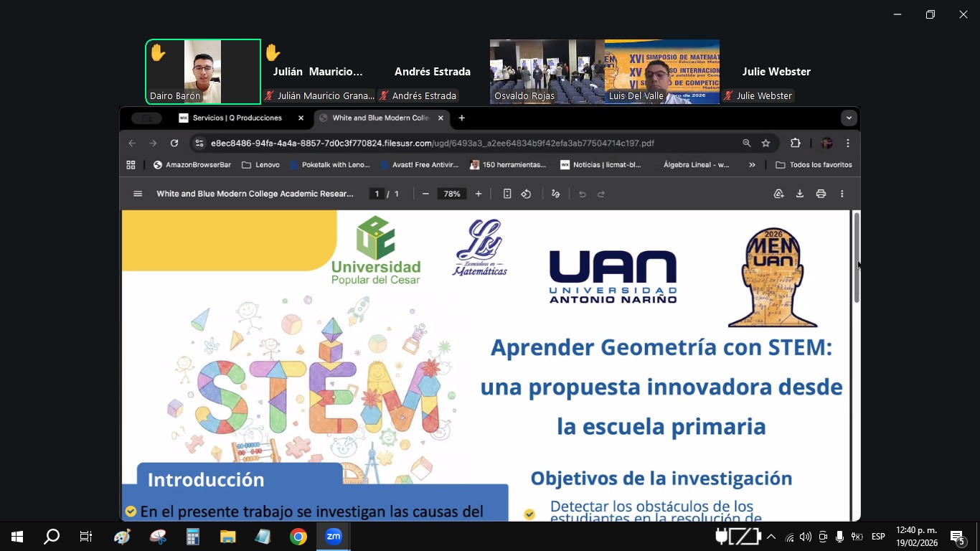980x551 pixels.
Task: Open the PDF viewer sidebar menu
Action: click(x=138, y=194)
